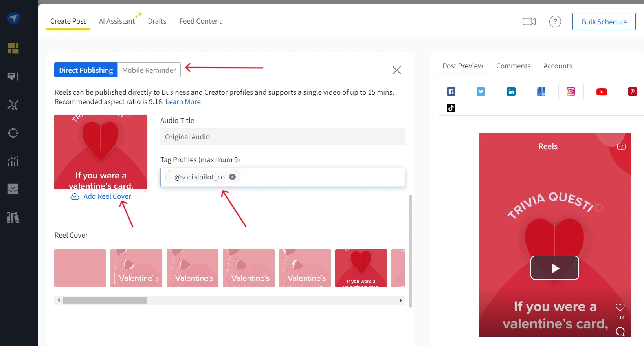Select the Pinterest preview icon

coord(632,92)
